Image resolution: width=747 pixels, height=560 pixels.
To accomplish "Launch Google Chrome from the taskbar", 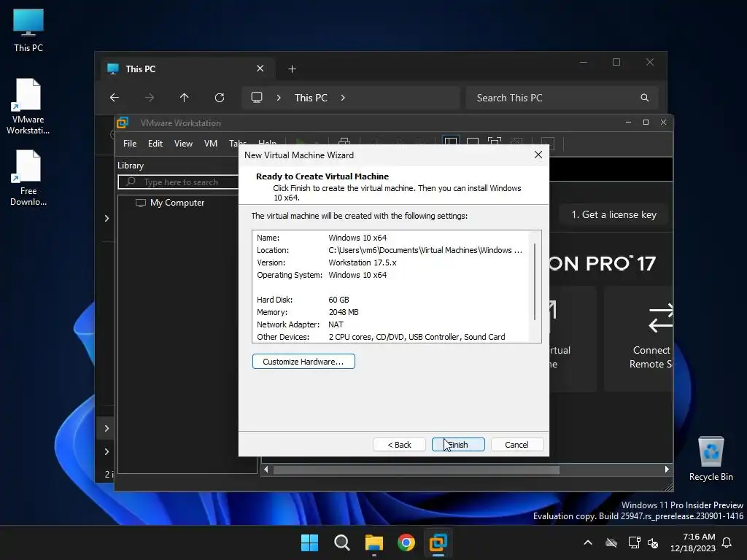I will tap(406, 542).
